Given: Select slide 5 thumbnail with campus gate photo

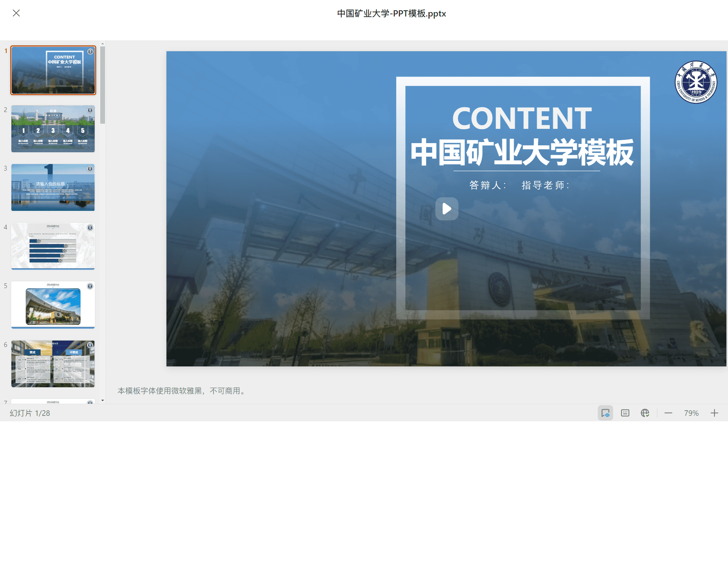Looking at the screenshot, I should tap(53, 305).
